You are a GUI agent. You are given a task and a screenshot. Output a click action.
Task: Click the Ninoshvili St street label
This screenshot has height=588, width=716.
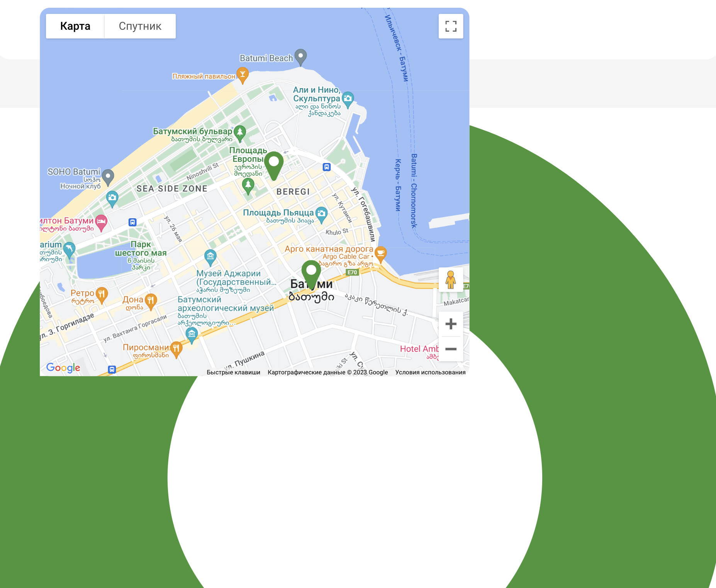click(203, 172)
